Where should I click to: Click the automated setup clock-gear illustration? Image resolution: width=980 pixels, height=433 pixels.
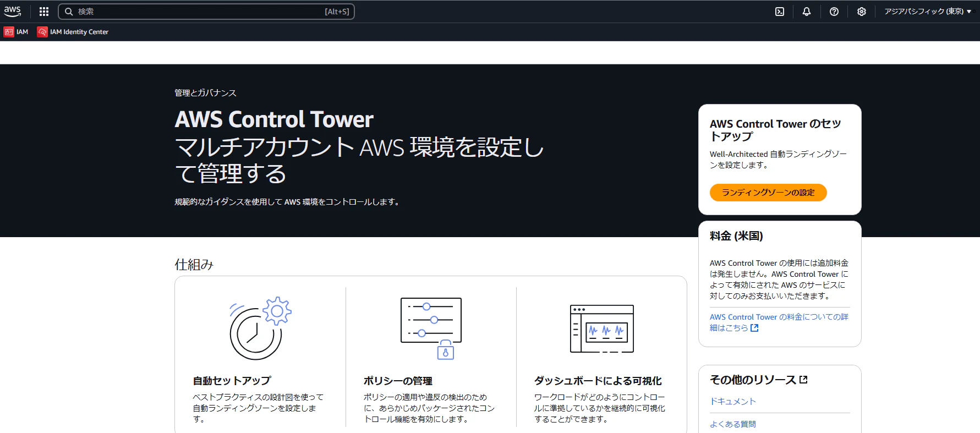260,328
